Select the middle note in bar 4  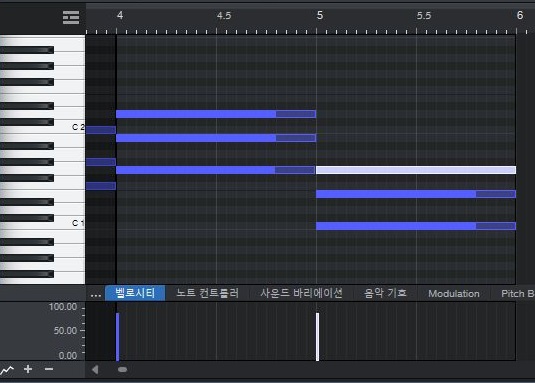(x=216, y=138)
